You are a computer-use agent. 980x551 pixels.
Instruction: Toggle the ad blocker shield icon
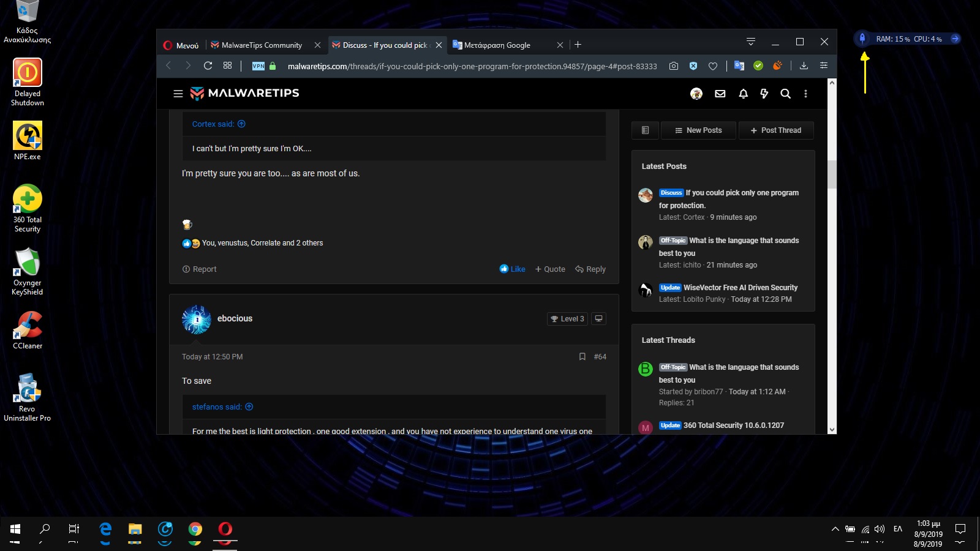click(x=693, y=66)
